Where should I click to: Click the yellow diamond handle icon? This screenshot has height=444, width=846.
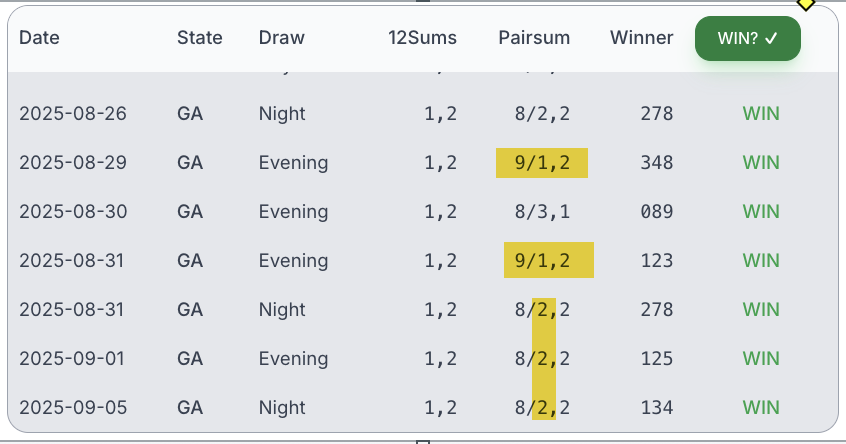point(806,3)
